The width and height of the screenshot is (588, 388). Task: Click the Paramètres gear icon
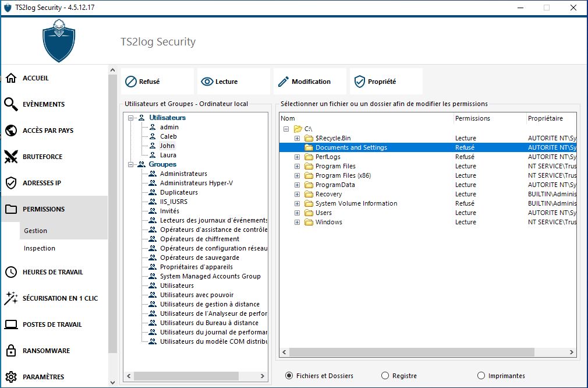pyautogui.click(x=11, y=377)
